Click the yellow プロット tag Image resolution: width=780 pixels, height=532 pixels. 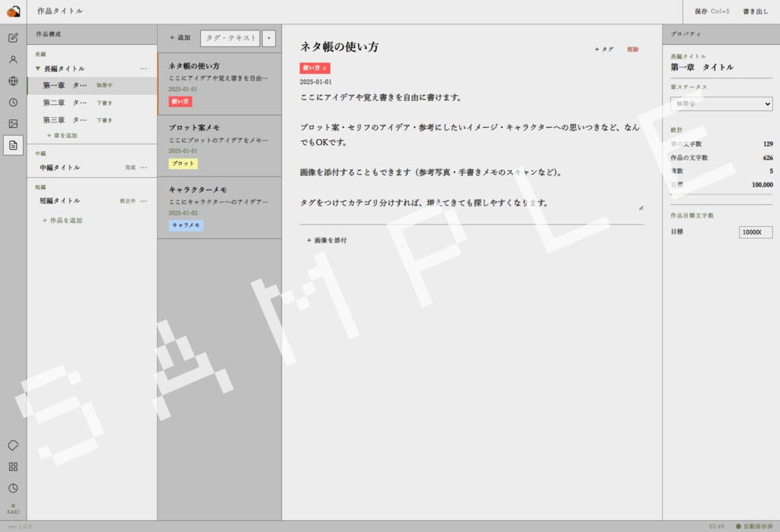point(183,164)
